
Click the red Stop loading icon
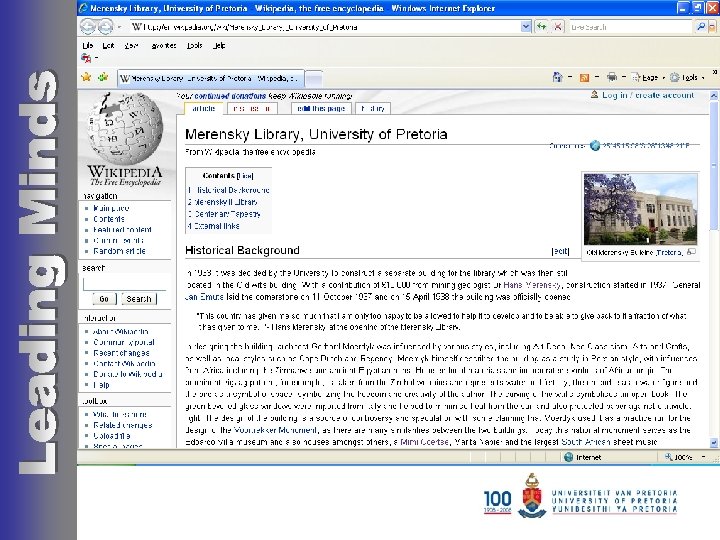[x=557, y=27]
